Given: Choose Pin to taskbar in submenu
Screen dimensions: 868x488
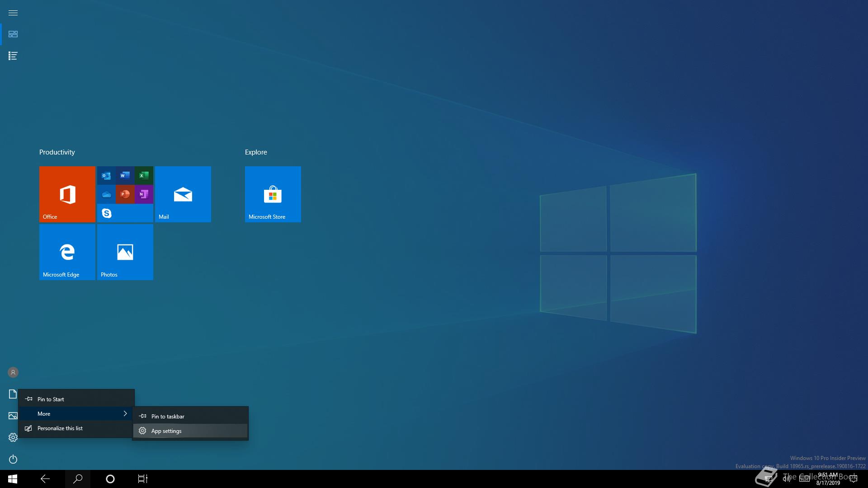Looking at the screenshot, I should 190,417.
